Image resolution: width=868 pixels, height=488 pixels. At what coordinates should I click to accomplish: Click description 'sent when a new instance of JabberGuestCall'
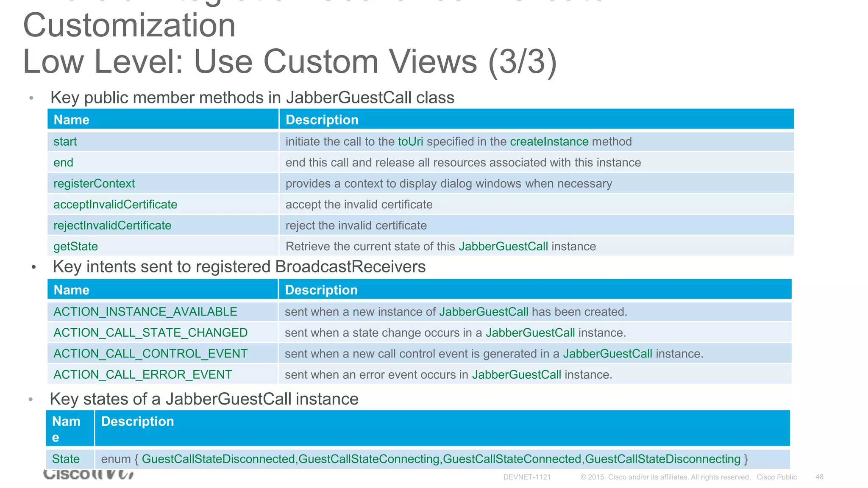[x=456, y=312]
